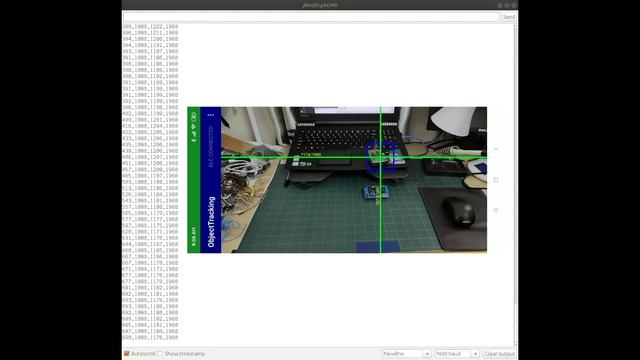Click the serial monitor title bar text
The height and width of the screenshot is (360, 640).
point(320,5)
